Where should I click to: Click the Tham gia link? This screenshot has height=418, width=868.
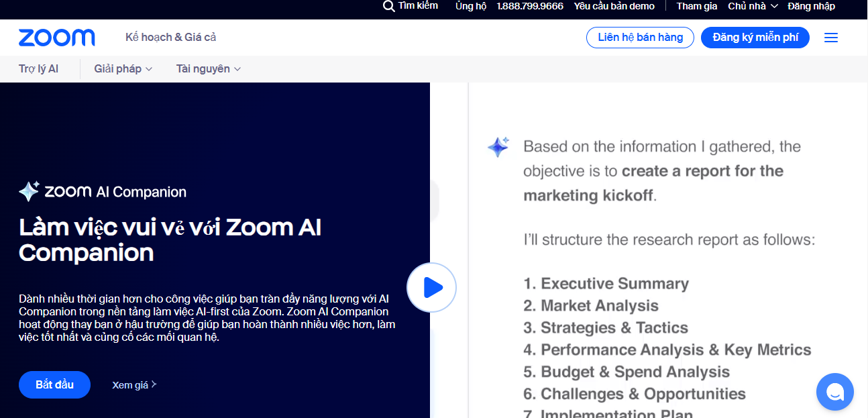[x=697, y=6]
